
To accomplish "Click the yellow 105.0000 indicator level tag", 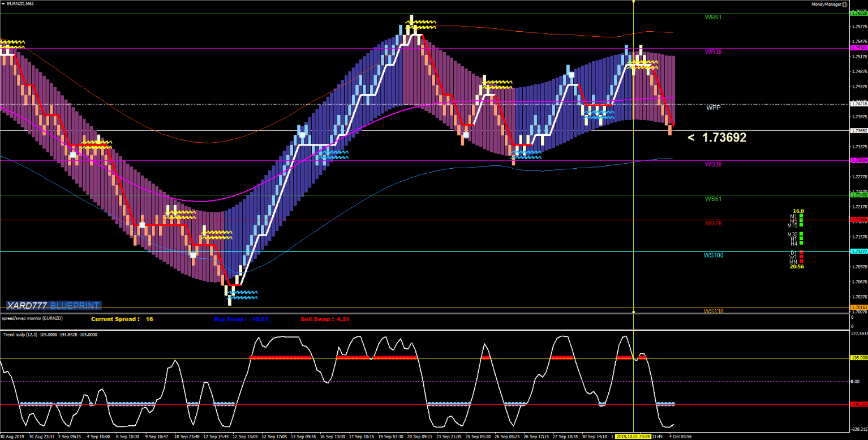I will pyautogui.click(x=859, y=358).
